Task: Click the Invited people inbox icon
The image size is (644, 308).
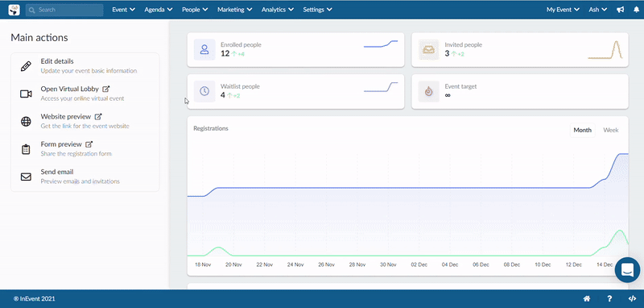Action: 429,50
